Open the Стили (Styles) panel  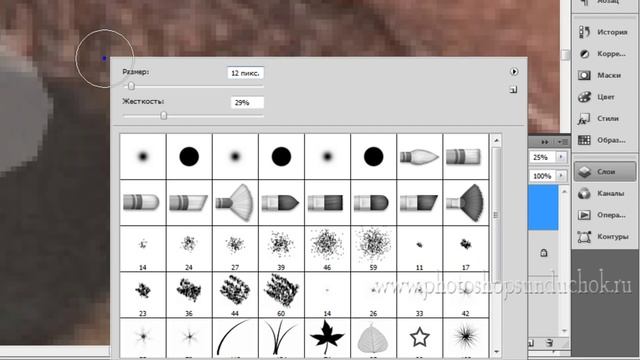coord(604,118)
